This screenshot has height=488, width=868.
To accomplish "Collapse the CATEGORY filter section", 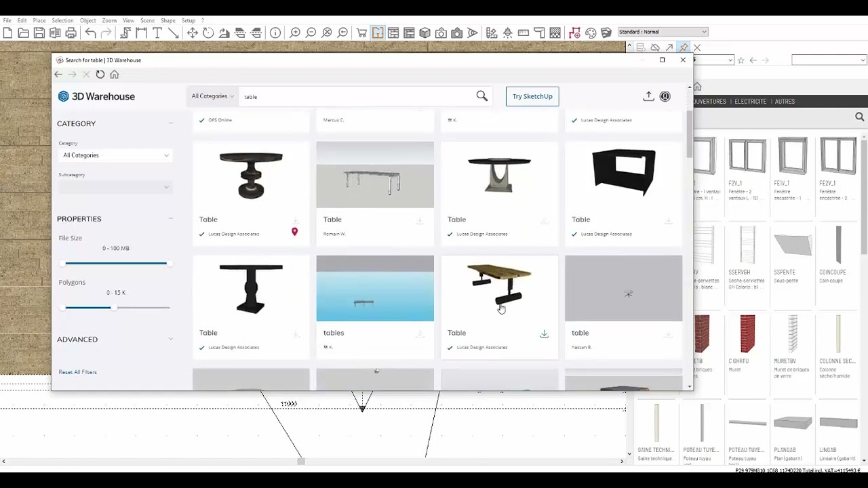I will pos(170,123).
